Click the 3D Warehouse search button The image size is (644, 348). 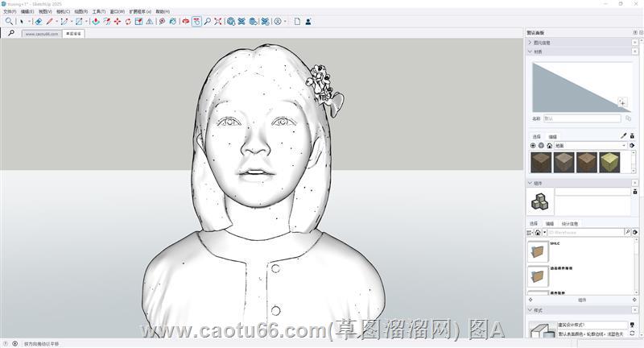click(628, 232)
